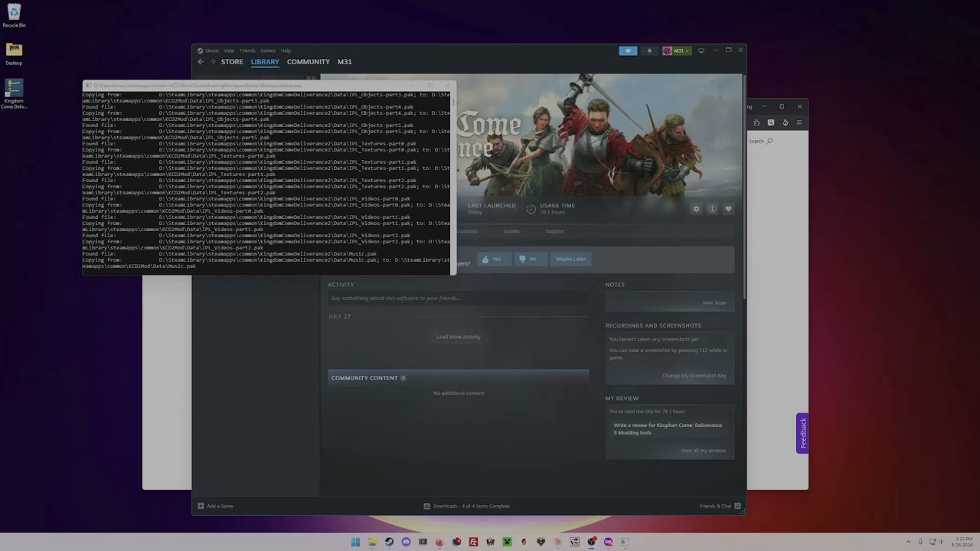The width and height of the screenshot is (980, 551).
Task: Open the Desktop folder shortcut icon
Action: tap(14, 54)
